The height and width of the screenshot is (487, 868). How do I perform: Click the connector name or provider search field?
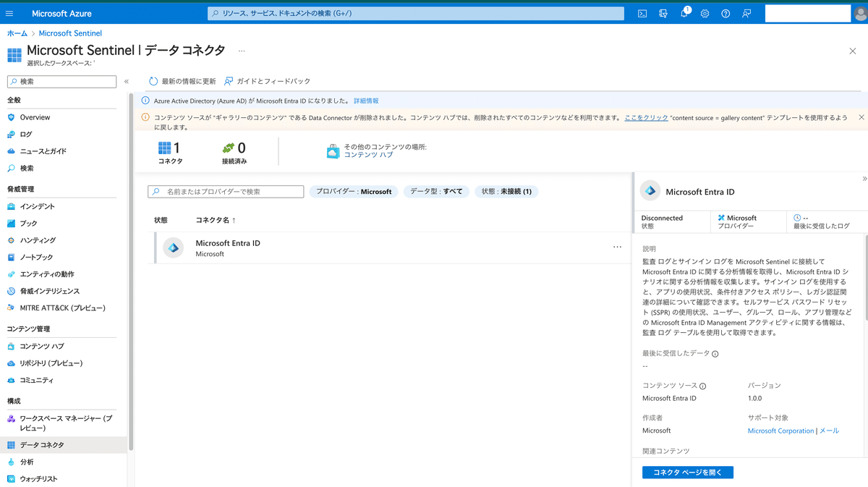click(226, 192)
